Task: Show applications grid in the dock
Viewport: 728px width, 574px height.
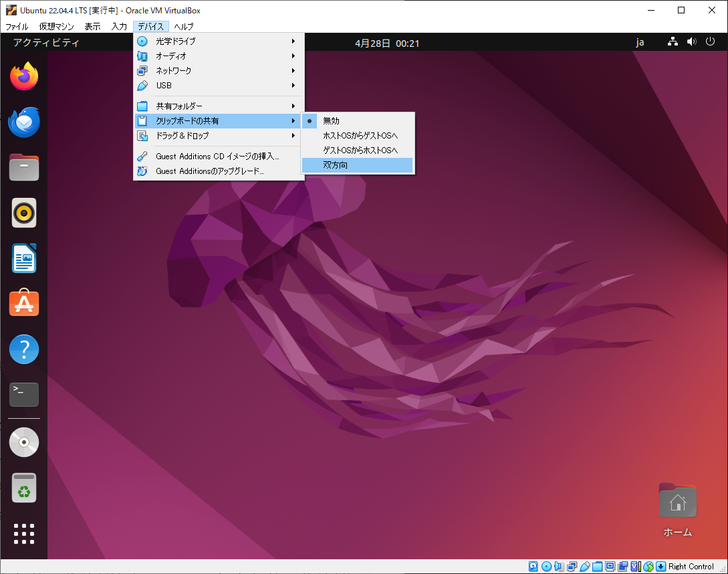Action: pos(24,534)
